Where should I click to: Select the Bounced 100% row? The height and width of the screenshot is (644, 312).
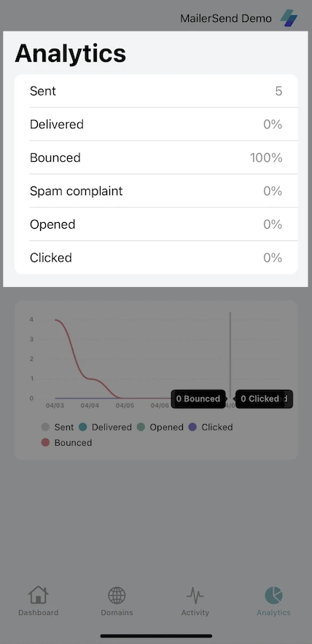click(x=156, y=157)
